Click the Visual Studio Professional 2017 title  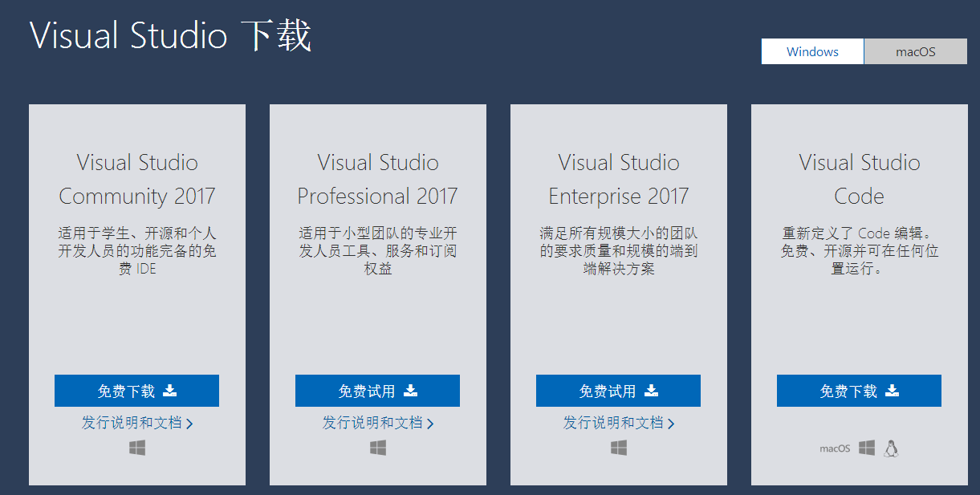(x=378, y=179)
